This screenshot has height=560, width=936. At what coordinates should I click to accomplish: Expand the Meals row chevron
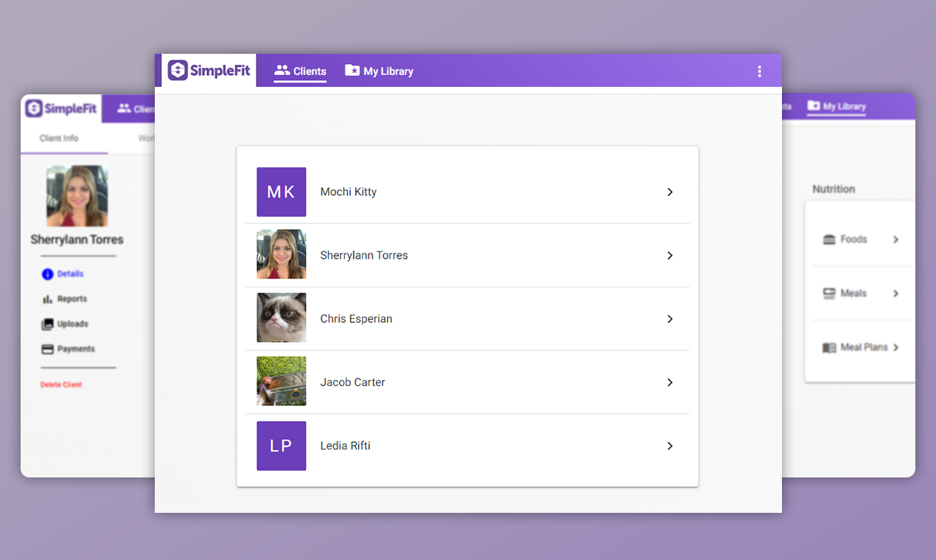pos(896,293)
